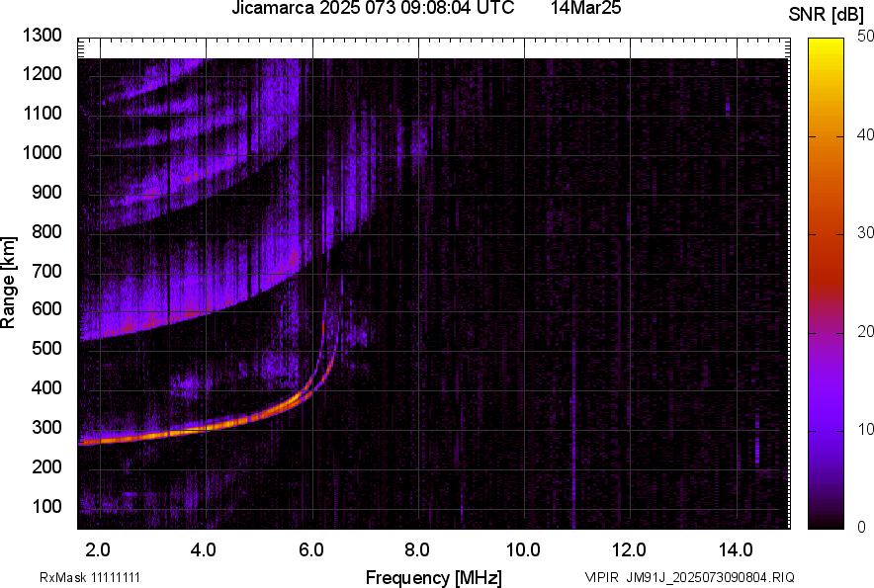Screen dimensions: 874x588
Task: Click the x-axis tick label '4.0'
Action: [204, 550]
